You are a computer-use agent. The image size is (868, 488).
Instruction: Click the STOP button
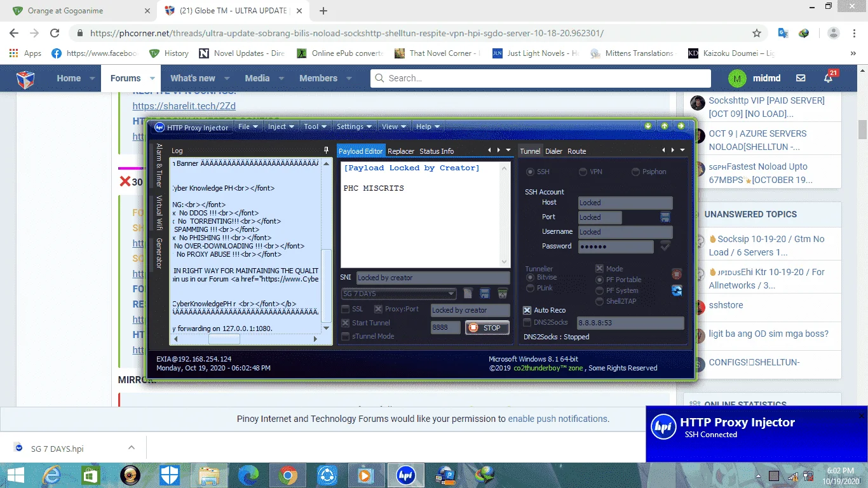pyautogui.click(x=487, y=328)
